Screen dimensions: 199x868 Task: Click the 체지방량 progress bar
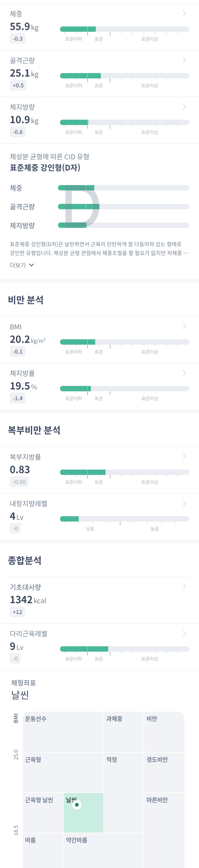pos(124,122)
